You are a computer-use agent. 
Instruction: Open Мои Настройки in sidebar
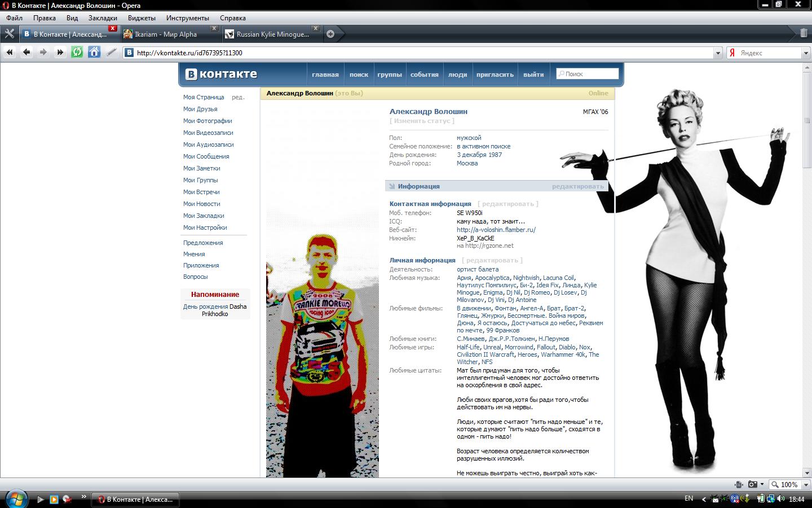(x=205, y=227)
